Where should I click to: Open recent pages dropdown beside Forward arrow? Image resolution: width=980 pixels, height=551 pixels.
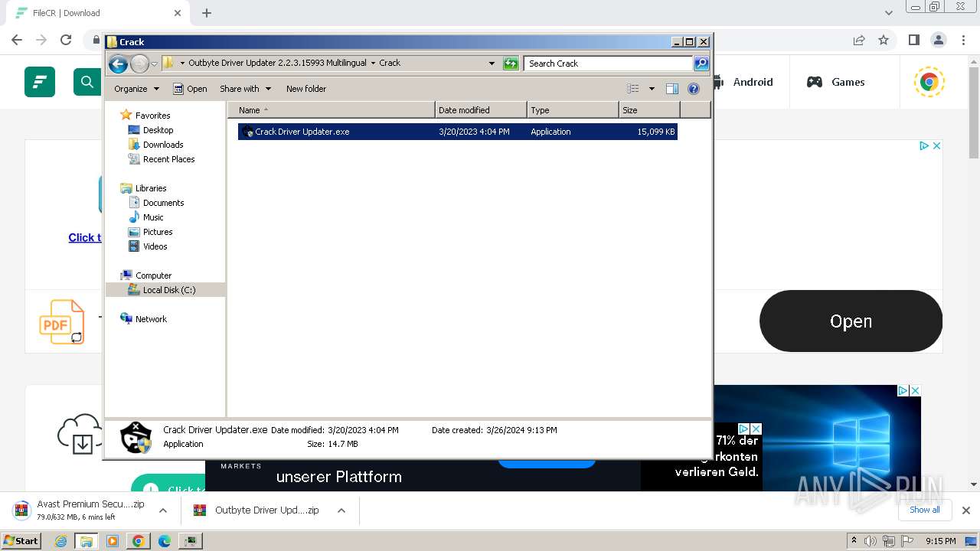point(154,64)
